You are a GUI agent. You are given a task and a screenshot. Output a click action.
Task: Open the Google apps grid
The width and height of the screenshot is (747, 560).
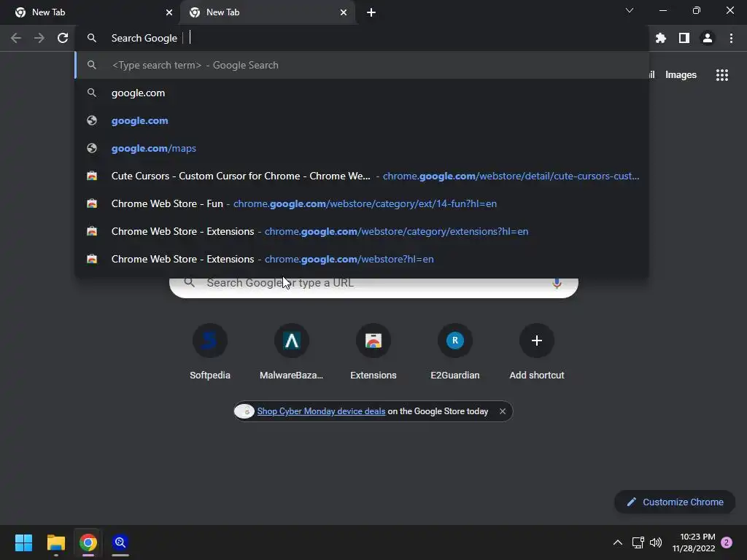click(x=722, y=75)
